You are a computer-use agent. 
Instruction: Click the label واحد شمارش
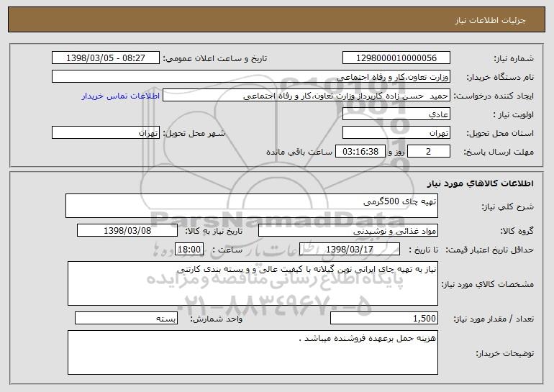217,319
